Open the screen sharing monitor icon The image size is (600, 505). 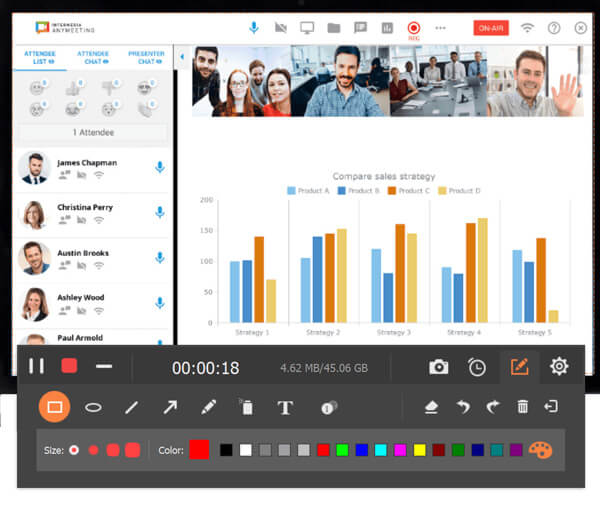[x=307, y=28]
